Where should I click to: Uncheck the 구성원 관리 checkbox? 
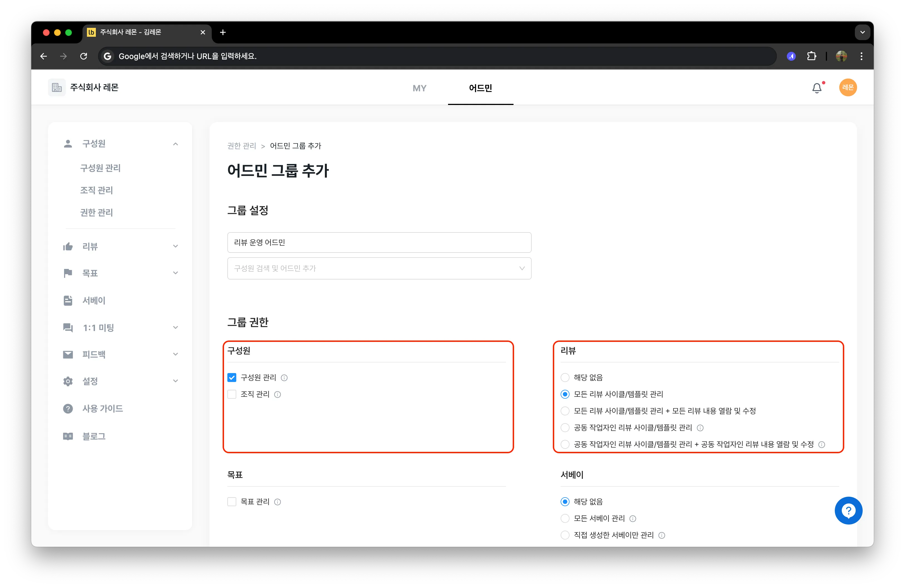click(x=232, y=378)
